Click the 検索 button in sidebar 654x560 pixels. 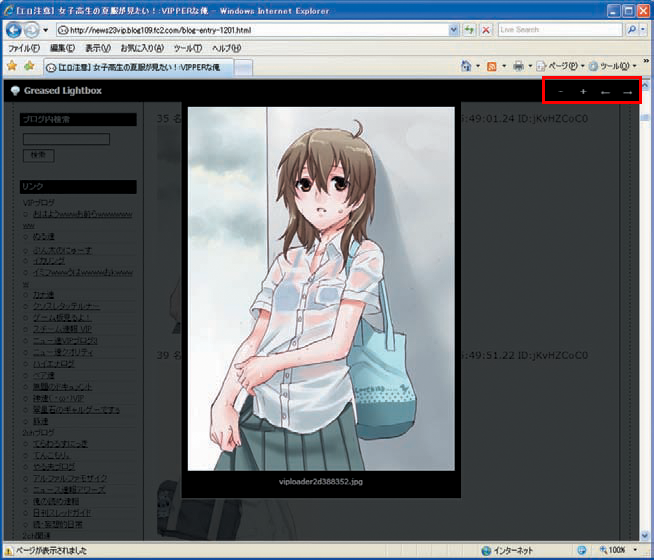(x=38, y=155)
